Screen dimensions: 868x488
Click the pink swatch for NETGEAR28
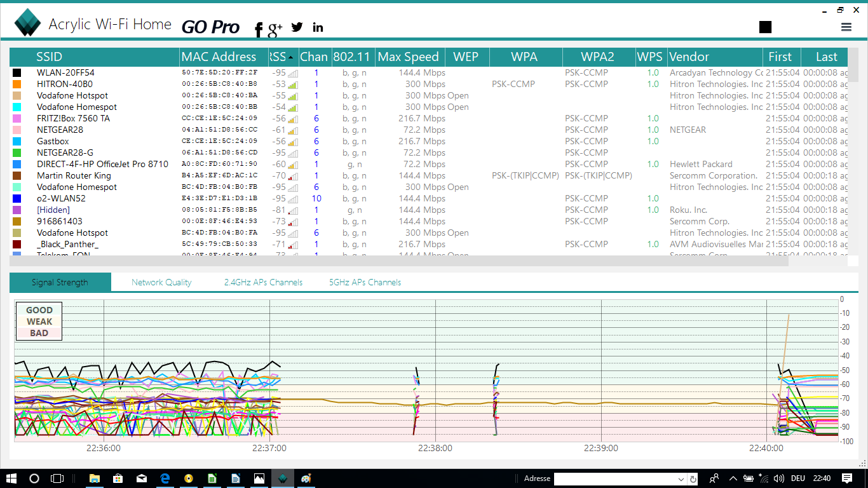click(x=17, y=130)
